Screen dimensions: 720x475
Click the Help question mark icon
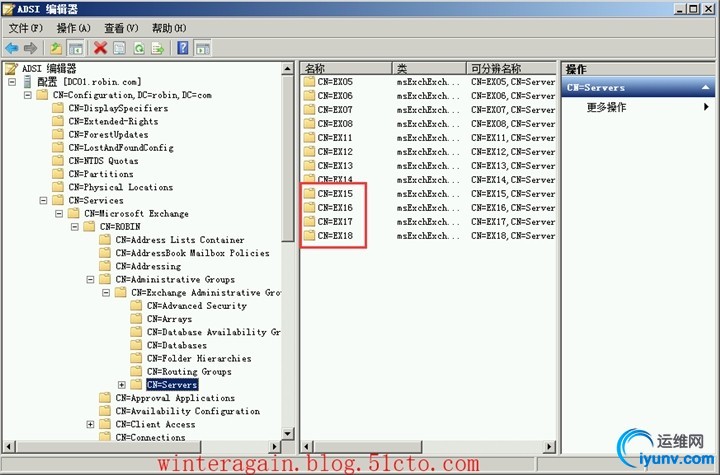183,48
